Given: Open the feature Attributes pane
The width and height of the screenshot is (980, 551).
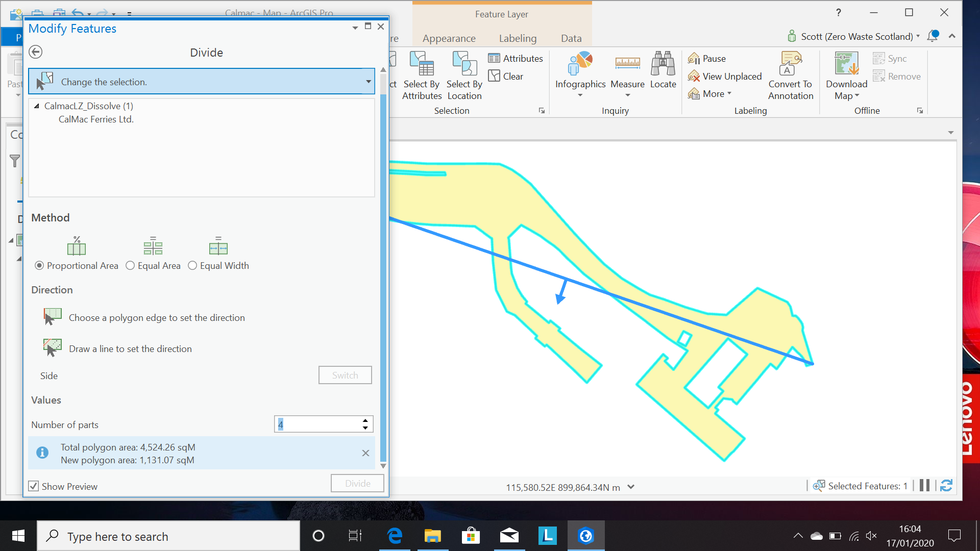Looking at the screenshot, I should [x=516, y=58].
